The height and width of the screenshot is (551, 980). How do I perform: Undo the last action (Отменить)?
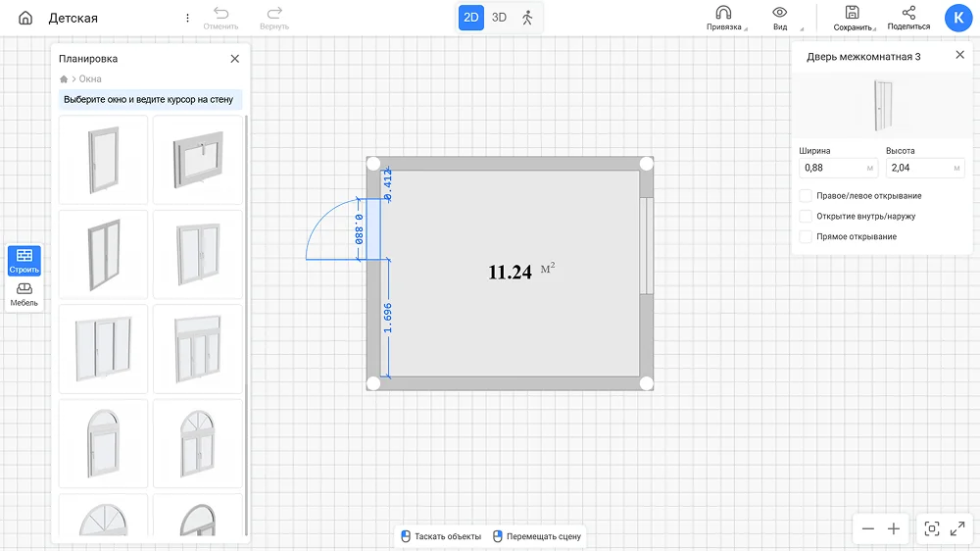pos(220,18)
